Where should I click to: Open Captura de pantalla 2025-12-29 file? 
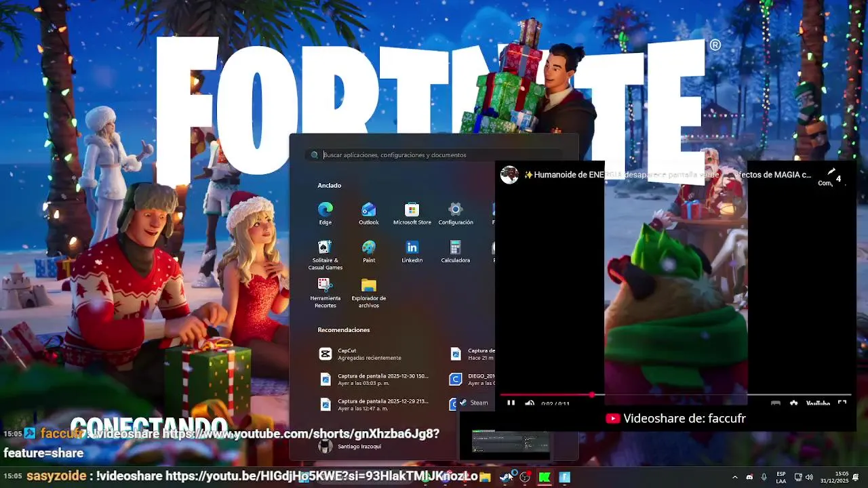coord(374,404)
